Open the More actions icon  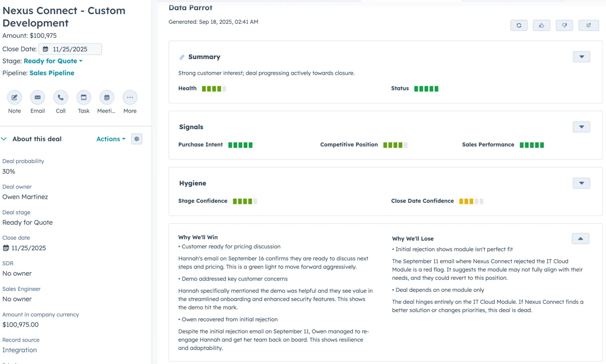pos(129,97)
